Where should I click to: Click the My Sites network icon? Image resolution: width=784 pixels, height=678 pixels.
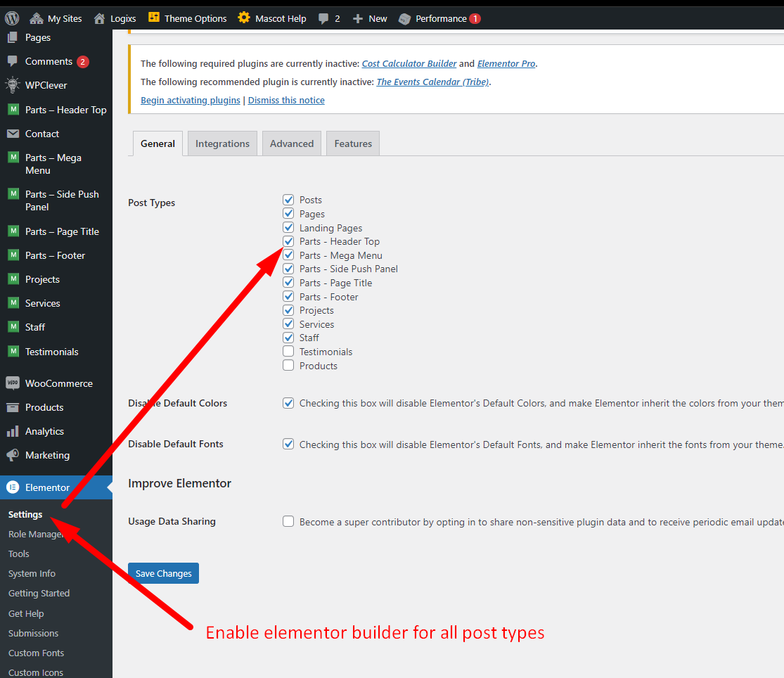37,18
